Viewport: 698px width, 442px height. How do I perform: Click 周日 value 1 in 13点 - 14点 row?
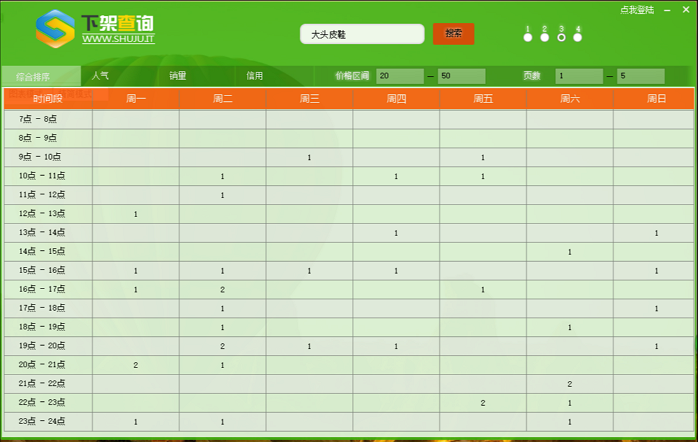657,233
